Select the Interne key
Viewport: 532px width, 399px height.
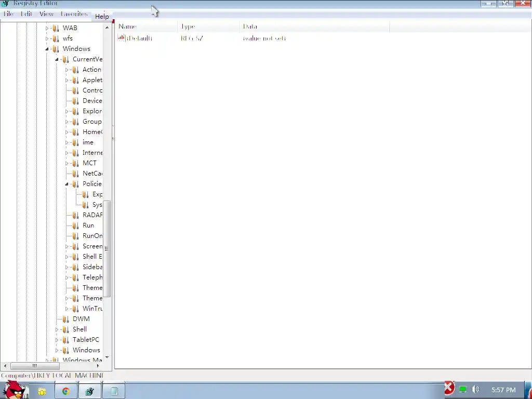click(92, 153)
